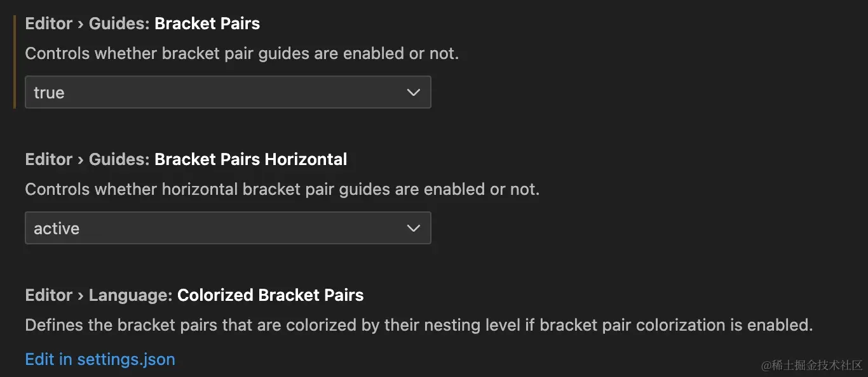Click the description about colorized nesting level
The width and height of the screenshot is (868, 377).
pyautogui.click(x=419, y=325)
